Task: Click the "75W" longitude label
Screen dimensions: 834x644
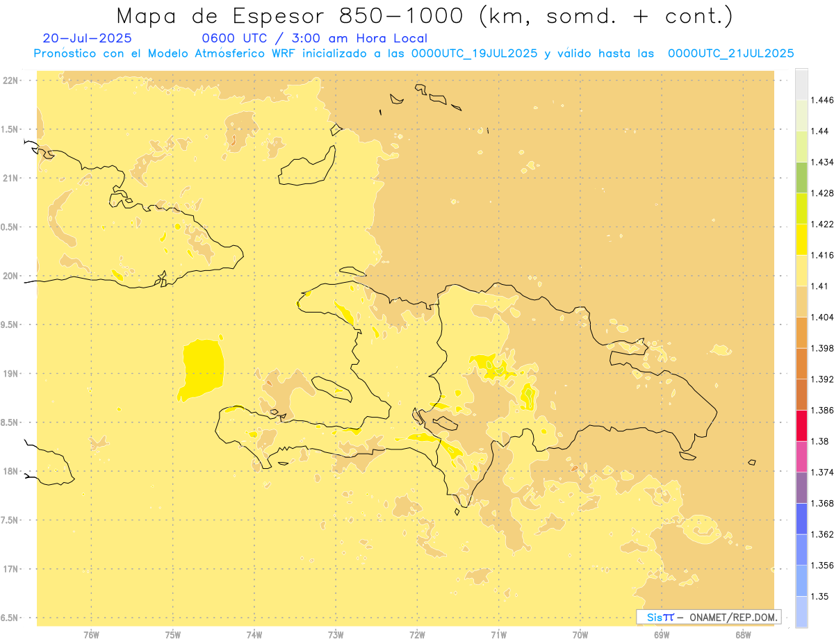Action: (172, 634)
